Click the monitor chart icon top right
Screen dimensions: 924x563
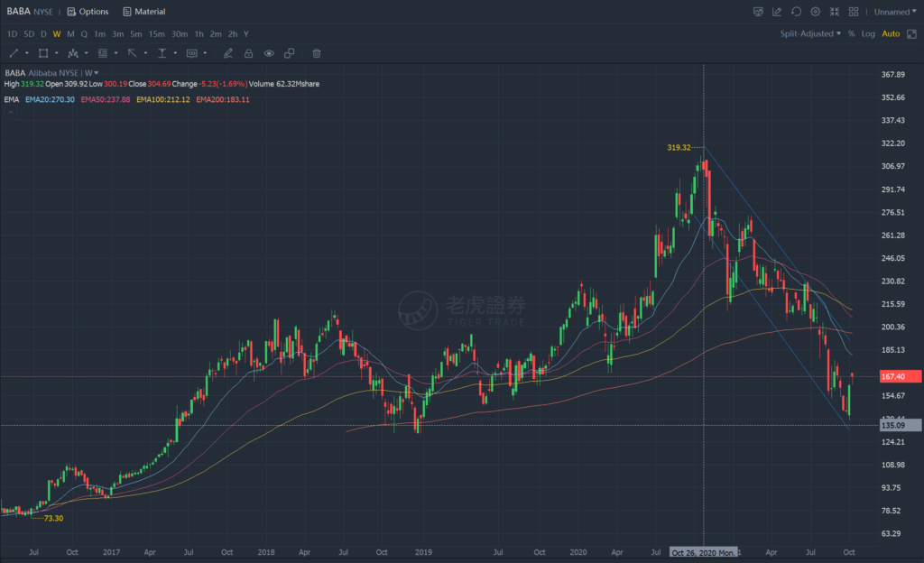coord(758,12)
